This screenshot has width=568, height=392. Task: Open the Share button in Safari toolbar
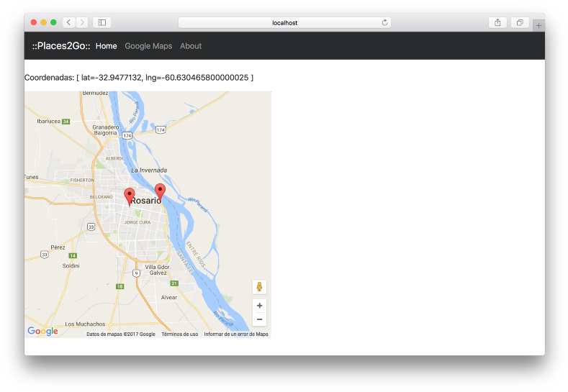tap(497, 22)
